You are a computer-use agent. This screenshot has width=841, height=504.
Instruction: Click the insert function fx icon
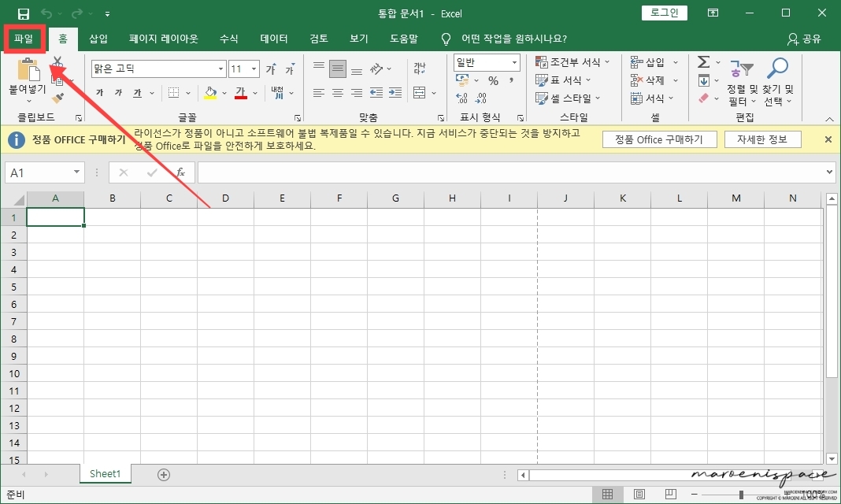(181, 172)
